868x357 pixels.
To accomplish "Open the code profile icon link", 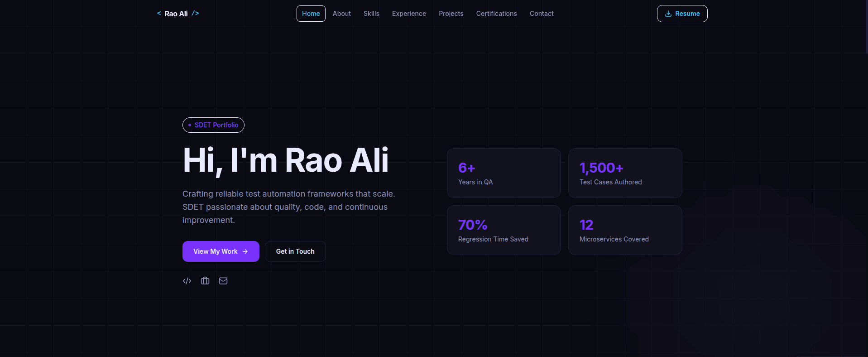I will point(187,281).
